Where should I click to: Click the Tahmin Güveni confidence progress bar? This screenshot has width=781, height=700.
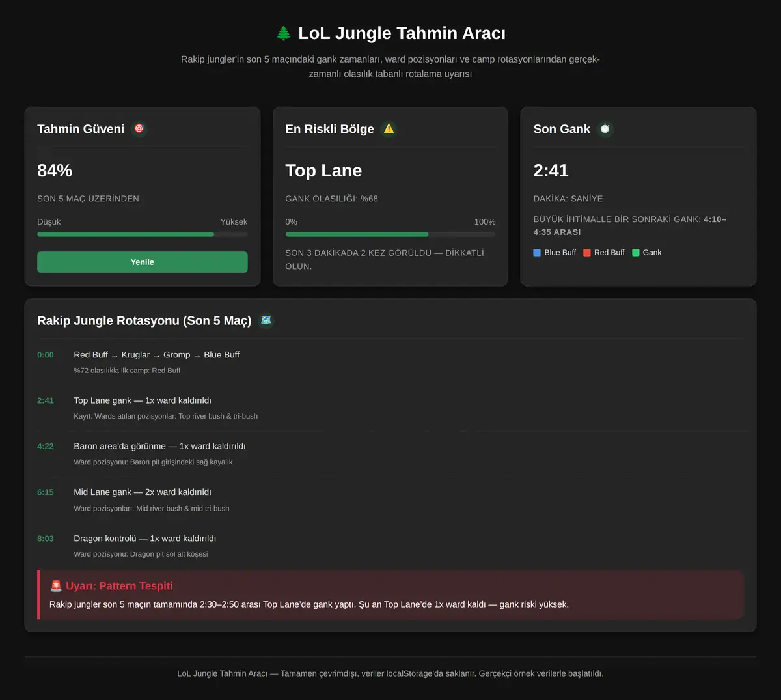pos(143,234)
